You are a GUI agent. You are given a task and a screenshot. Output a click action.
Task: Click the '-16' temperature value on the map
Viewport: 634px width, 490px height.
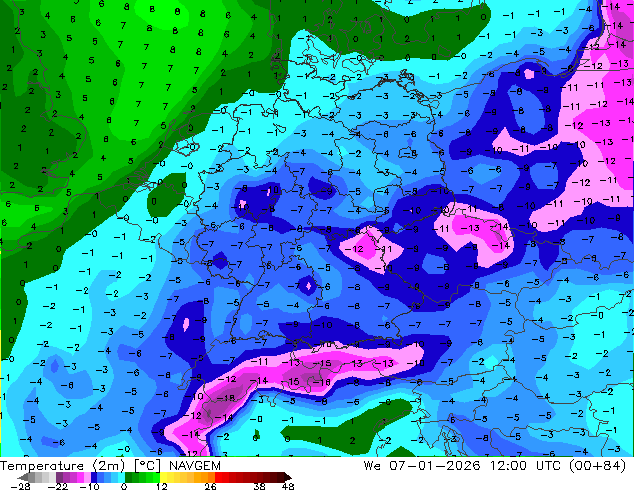click(x=321, y=382)
